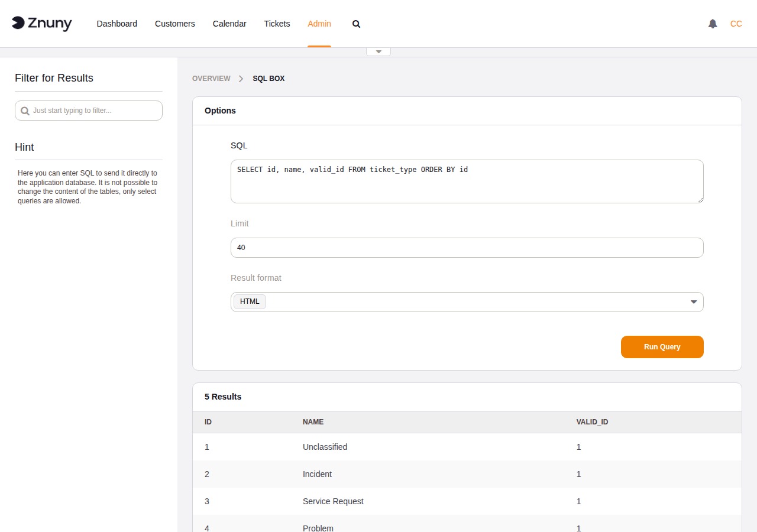Click the Filter for Results heading

[x=54, y=78]
